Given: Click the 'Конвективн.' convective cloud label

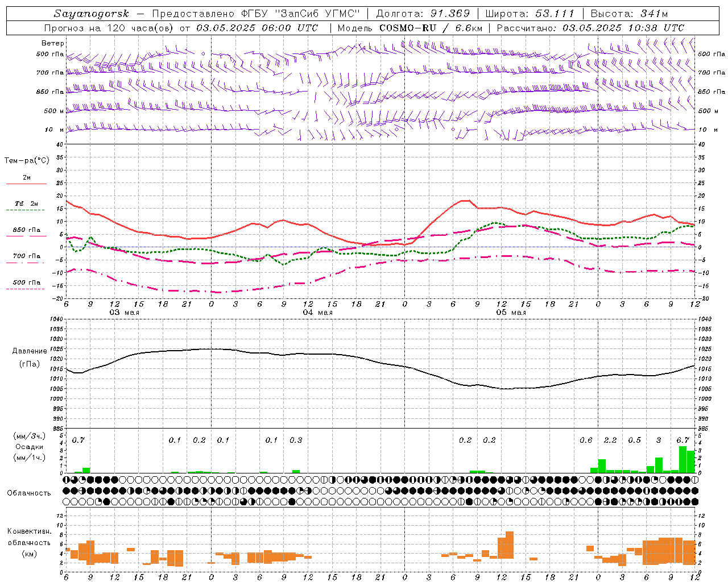Looking at the screenshot, I should [29, 531].
